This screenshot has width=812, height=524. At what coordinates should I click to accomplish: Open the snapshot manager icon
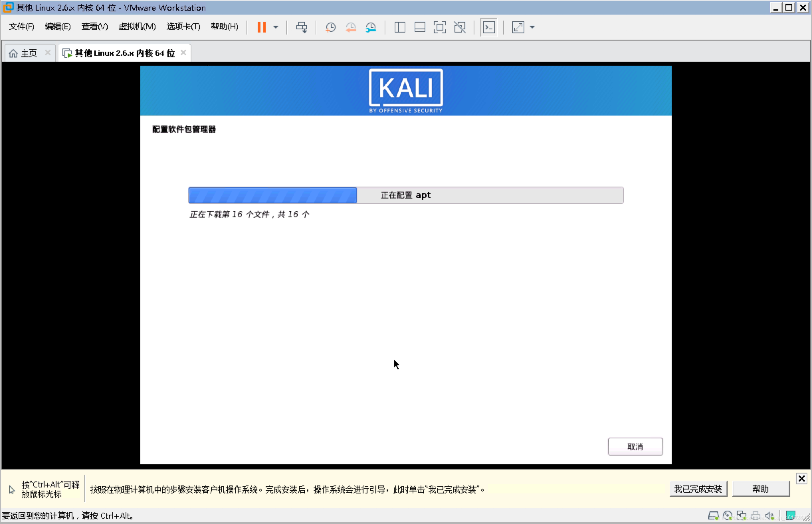coord(371,27)
